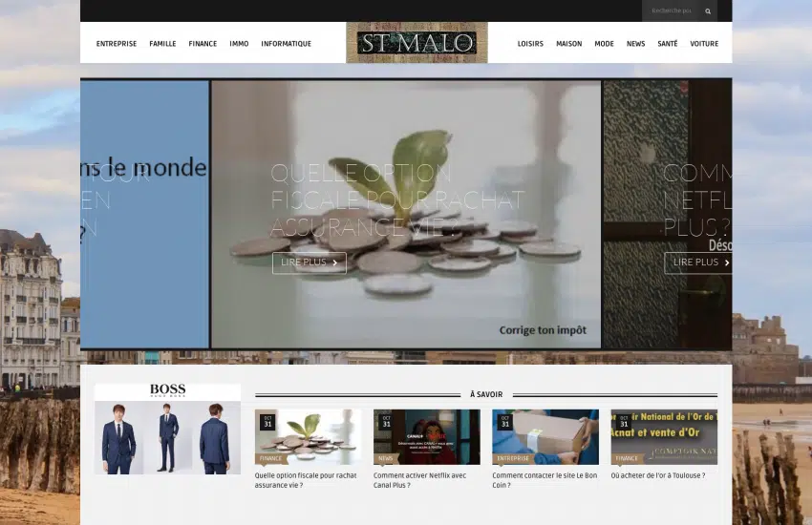The image size is (812, 525).
Task: Click the ST MALO site logo
Action: pyautogui.click(x=417, y=43)
